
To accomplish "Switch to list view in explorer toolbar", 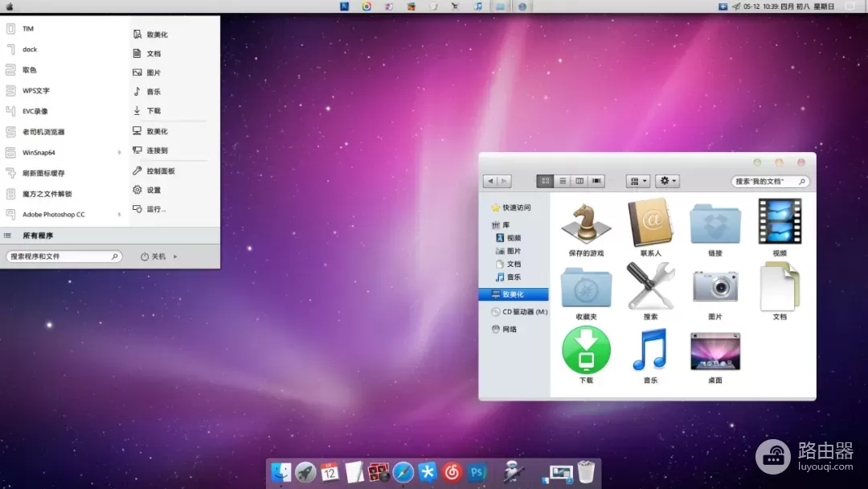I will point(563,181).
